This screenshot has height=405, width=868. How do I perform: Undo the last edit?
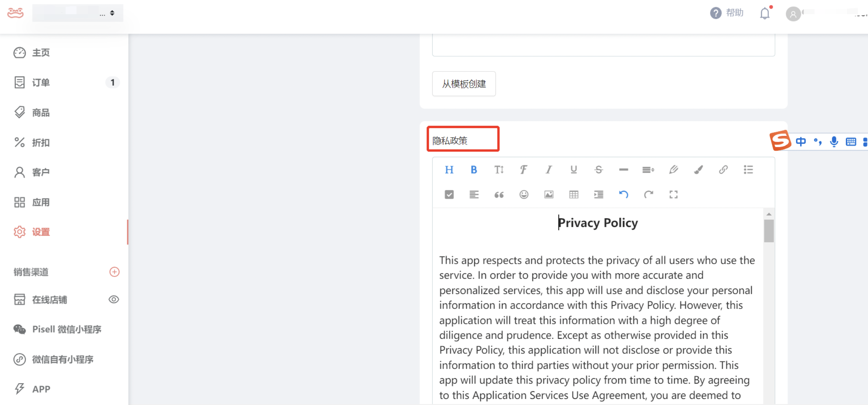[623, 195]
